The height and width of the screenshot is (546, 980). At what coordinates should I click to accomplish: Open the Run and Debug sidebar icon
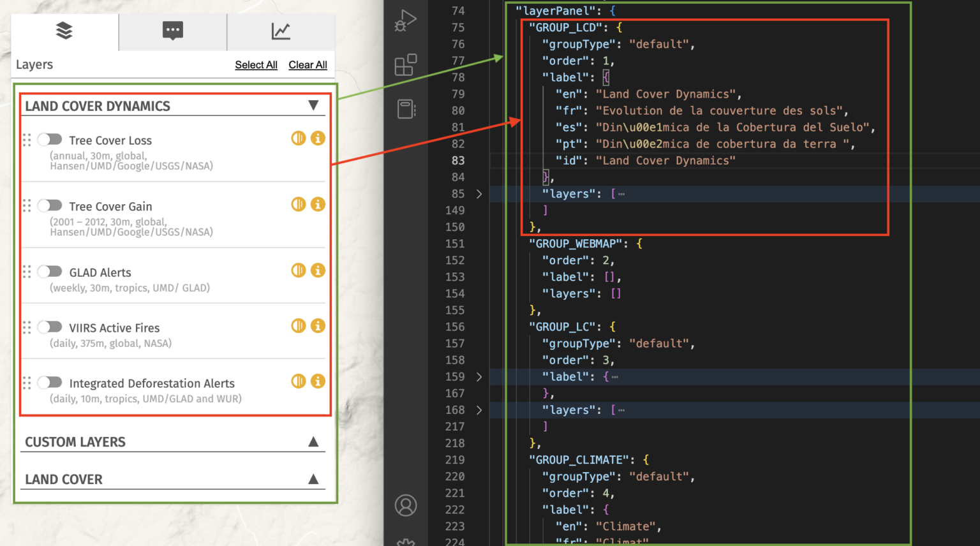[x=406, y=19]
